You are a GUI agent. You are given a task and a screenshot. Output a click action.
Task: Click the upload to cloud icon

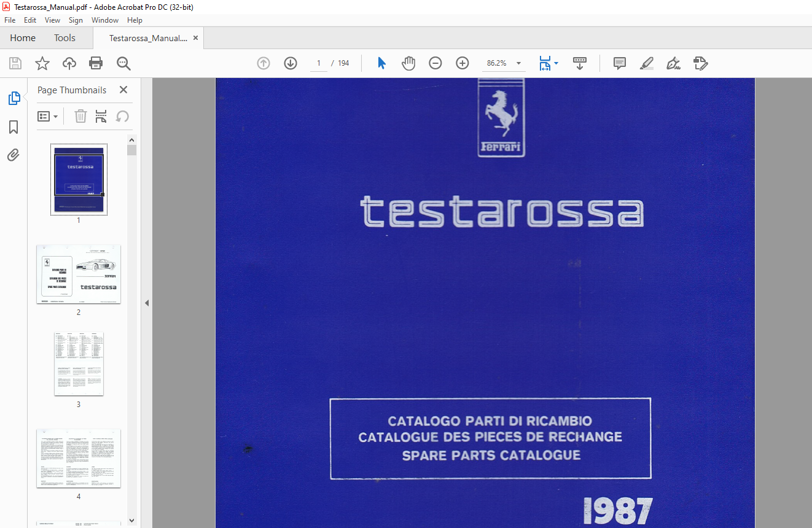click(69, 63)
